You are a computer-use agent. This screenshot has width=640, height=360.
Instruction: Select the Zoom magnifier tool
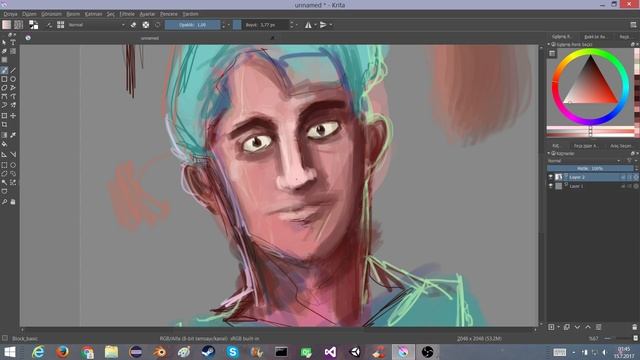(4, 202)
